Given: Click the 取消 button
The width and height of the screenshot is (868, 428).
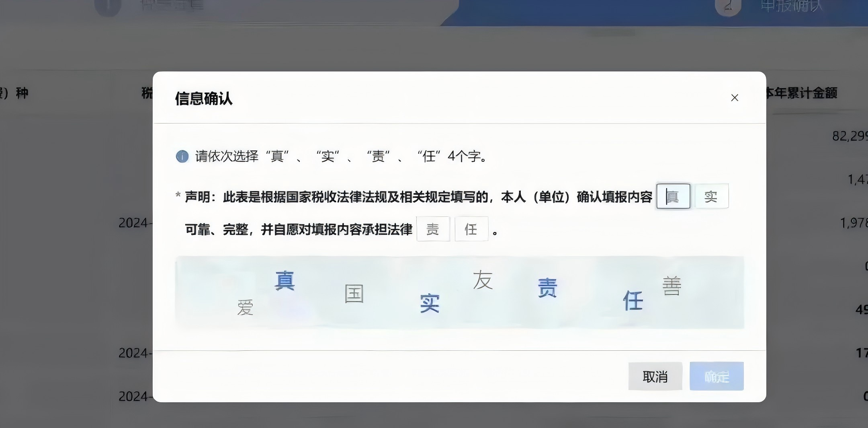Looking at the screenshot, I should pyautogui.click(x=655, y=377).
